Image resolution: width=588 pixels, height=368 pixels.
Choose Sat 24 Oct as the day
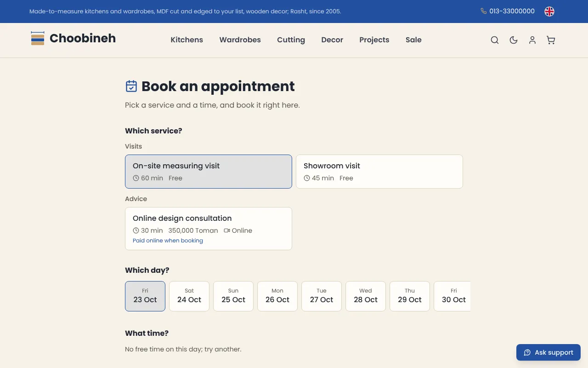click(x=189, y=296)
